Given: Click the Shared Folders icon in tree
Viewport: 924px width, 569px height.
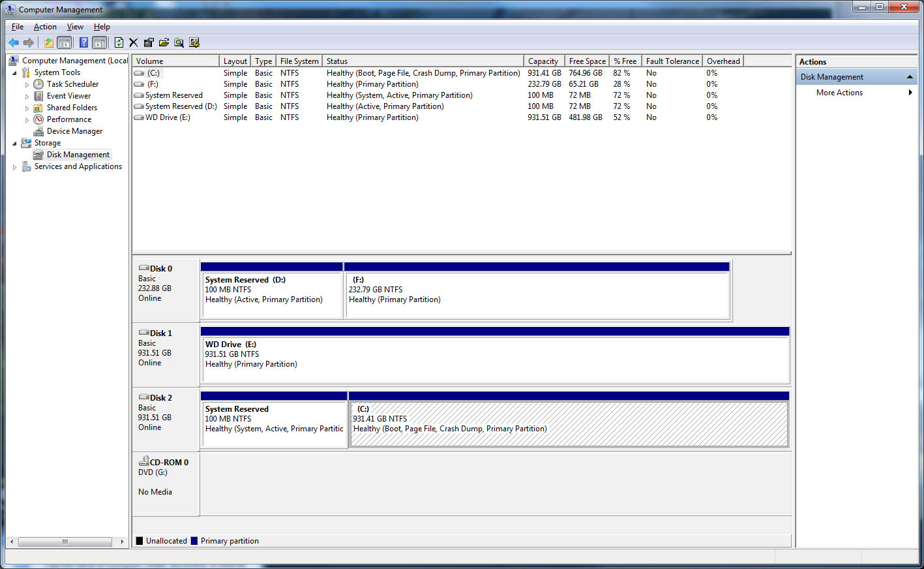Looking at the screenshot, I should tap(38, 108).
